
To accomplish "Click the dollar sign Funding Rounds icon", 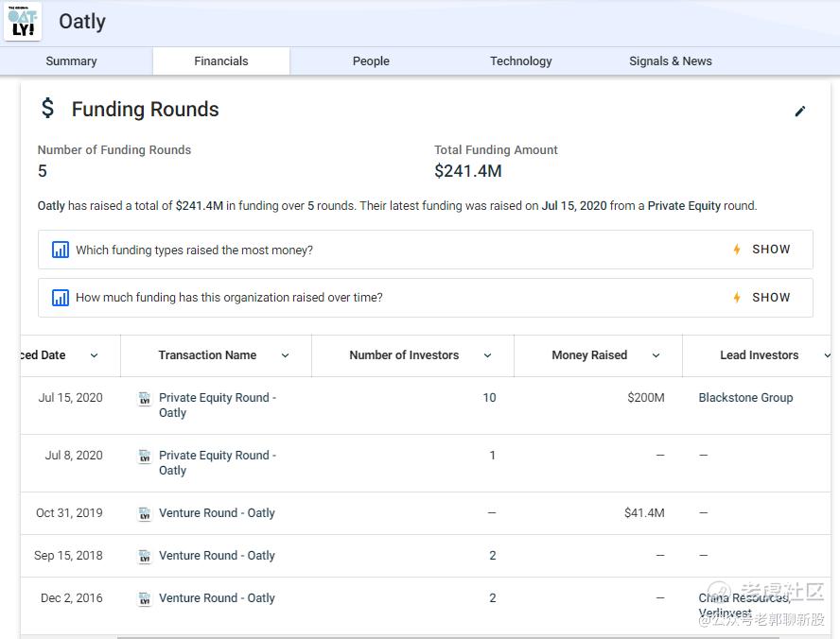I will (x=47, y=108).
